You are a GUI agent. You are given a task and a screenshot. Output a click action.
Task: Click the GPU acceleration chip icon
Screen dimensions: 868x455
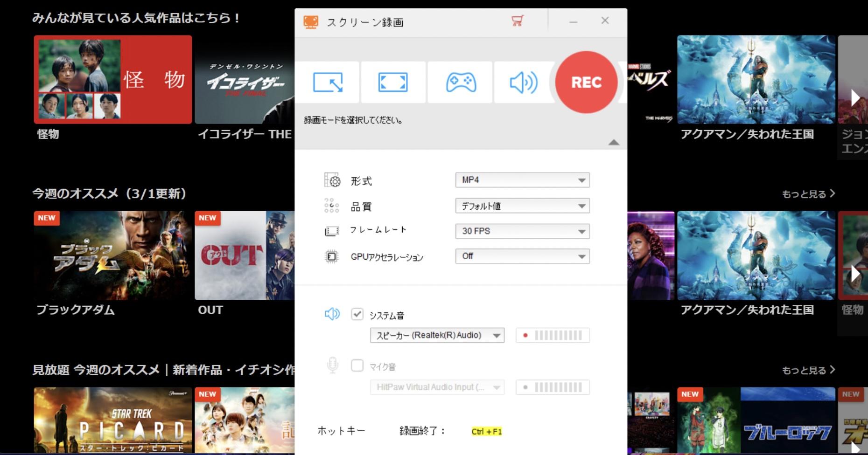point(331,256)
